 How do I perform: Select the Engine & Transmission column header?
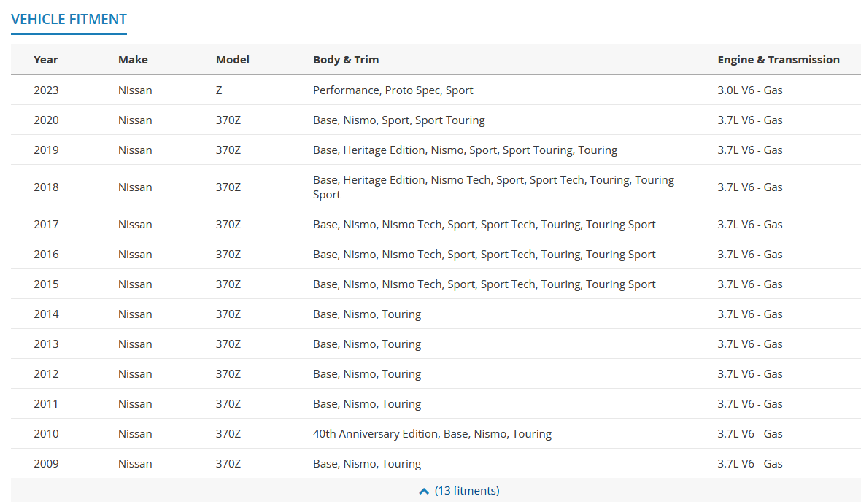point(778,60)
